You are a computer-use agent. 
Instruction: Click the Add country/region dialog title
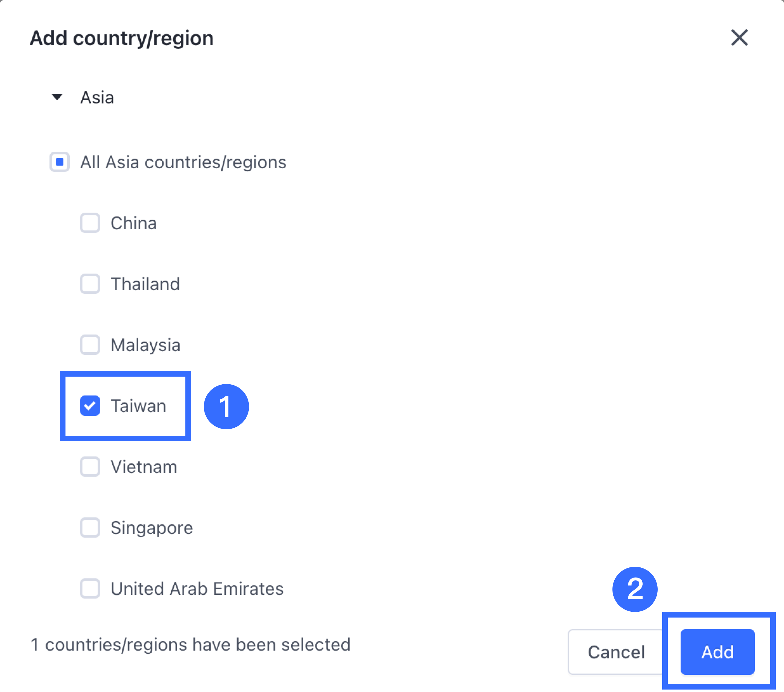point(121,38)
